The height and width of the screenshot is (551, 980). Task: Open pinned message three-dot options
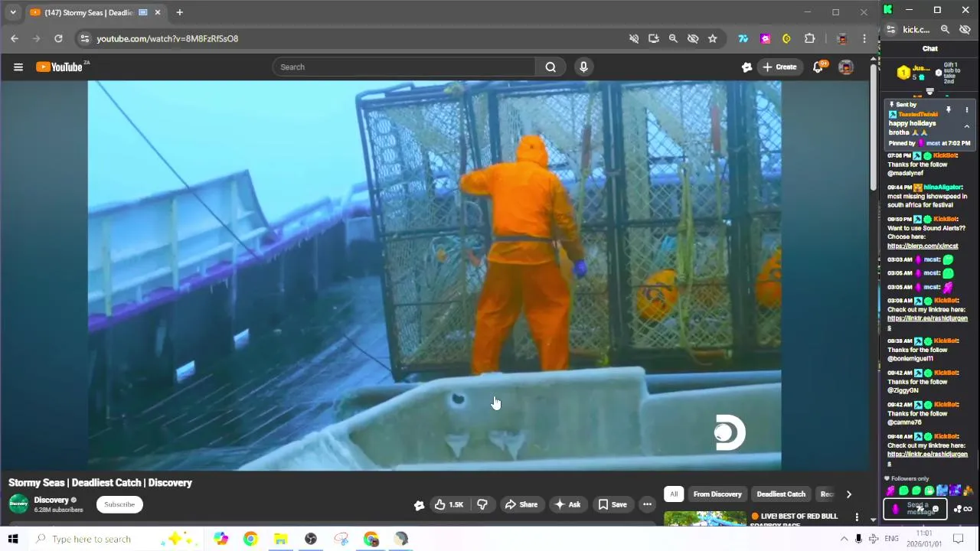(966, 110)
